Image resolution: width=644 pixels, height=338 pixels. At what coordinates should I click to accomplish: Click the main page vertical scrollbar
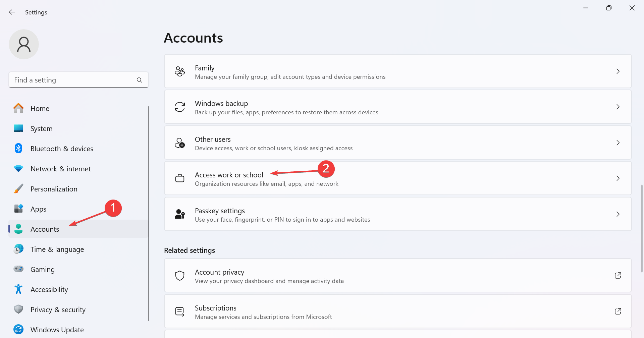tap(642, 228)
